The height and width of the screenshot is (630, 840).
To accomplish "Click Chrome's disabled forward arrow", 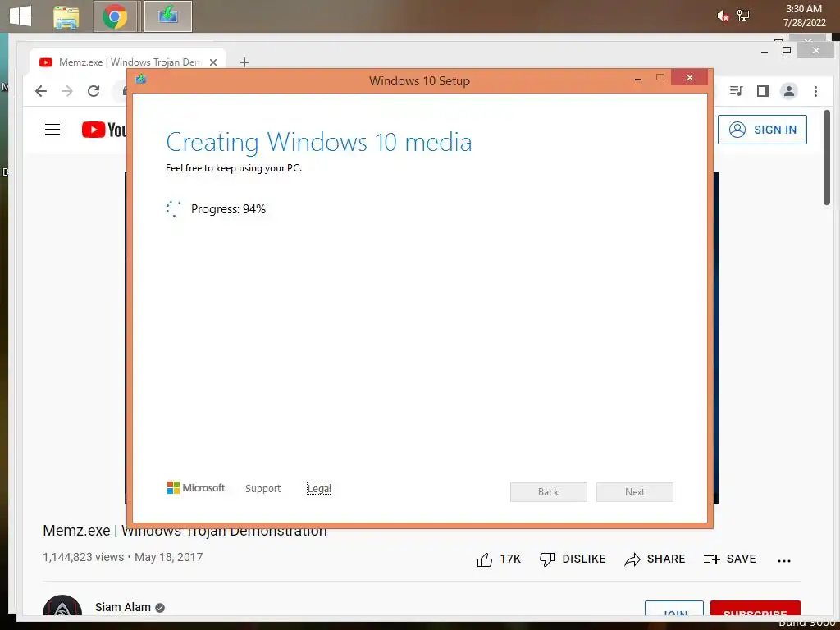I will click(67, 91).
